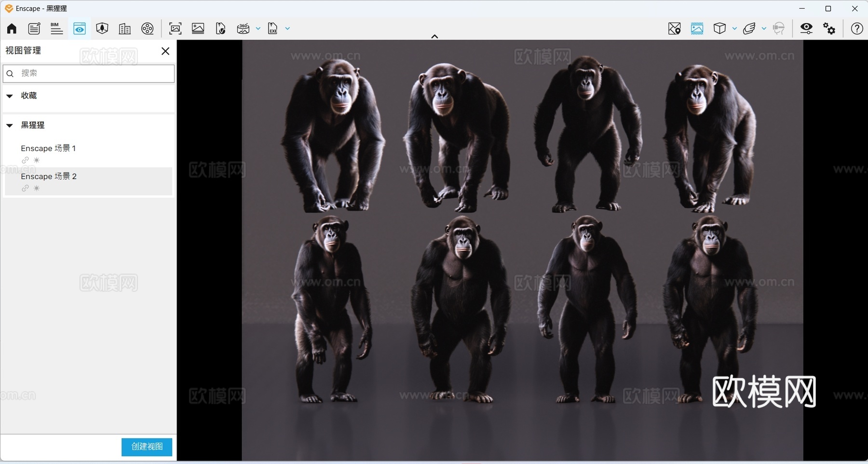
Task: Toggle sun time of day for Enscape 场景 1
Action: coord(37,160)
